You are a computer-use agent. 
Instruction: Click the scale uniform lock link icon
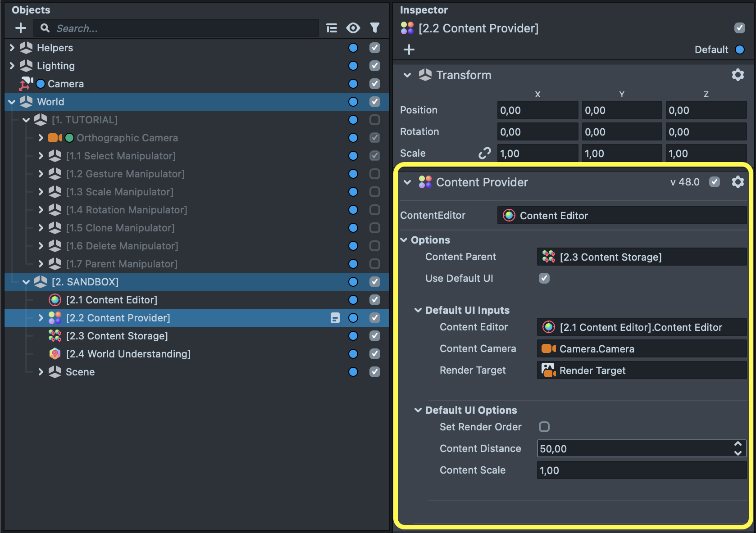[484, 154]
